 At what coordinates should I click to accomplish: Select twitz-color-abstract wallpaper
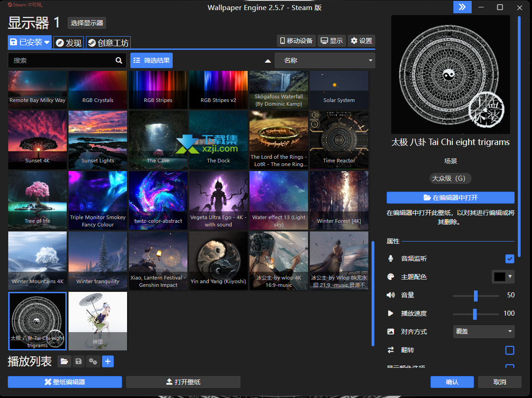(158, 200)
